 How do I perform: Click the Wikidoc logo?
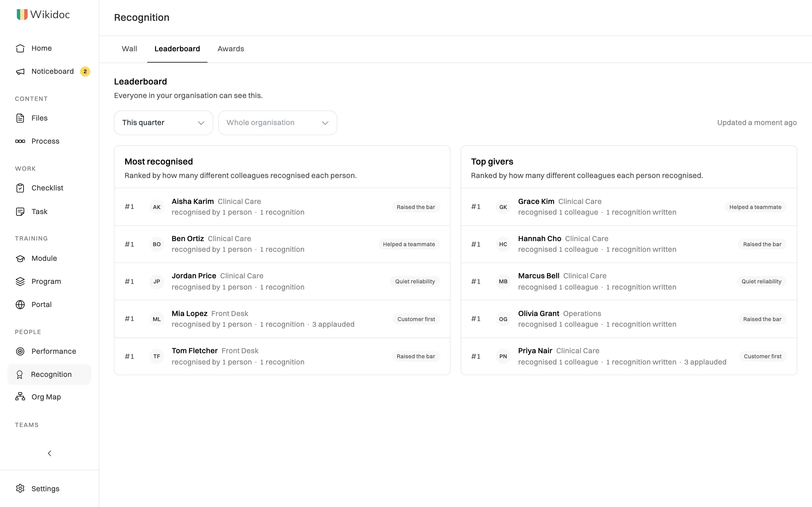(x=43, y=14)
